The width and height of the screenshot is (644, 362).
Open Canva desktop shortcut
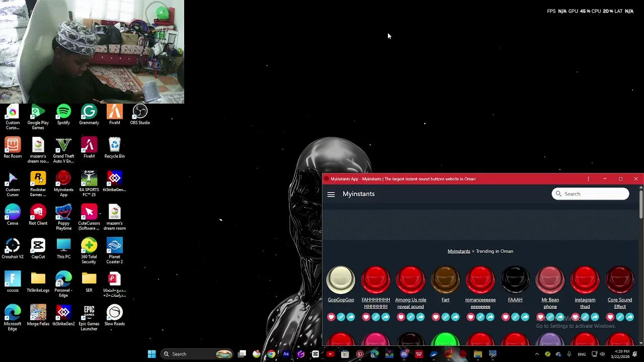click(13, 215)
